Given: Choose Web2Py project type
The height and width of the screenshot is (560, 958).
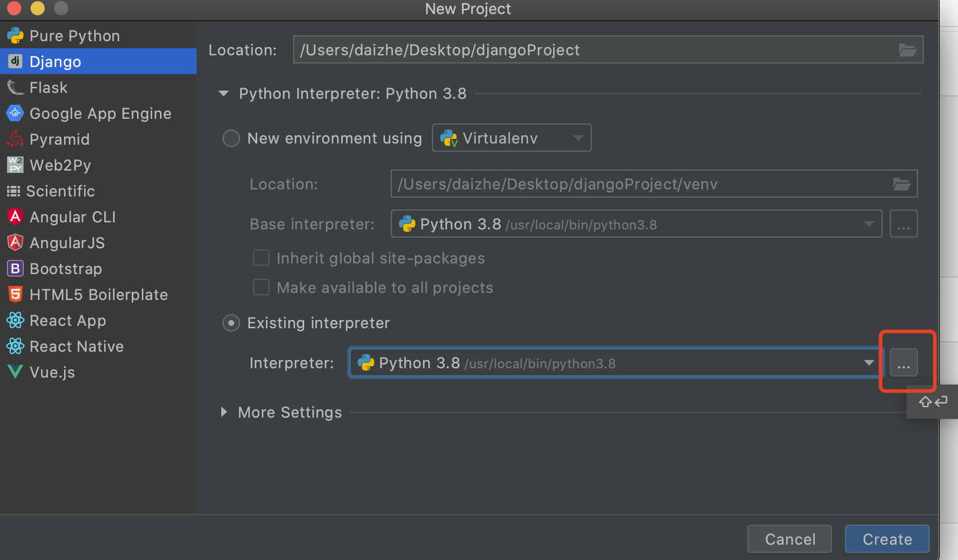Looking at the screenshot, I should pos(98,165).
